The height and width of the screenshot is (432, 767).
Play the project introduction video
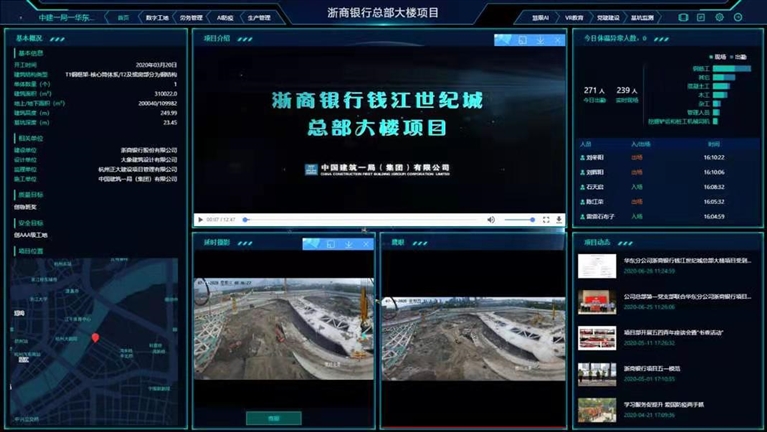pyautogui.click(x=200, y=220)
